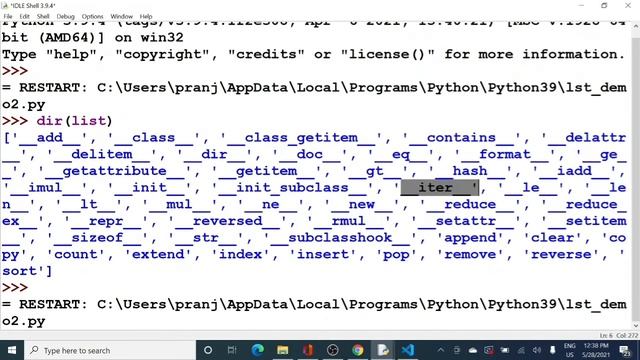The image size is (640, 360).
Task: Click the '__setattr__' entry
Action: (x=465, y=221)
